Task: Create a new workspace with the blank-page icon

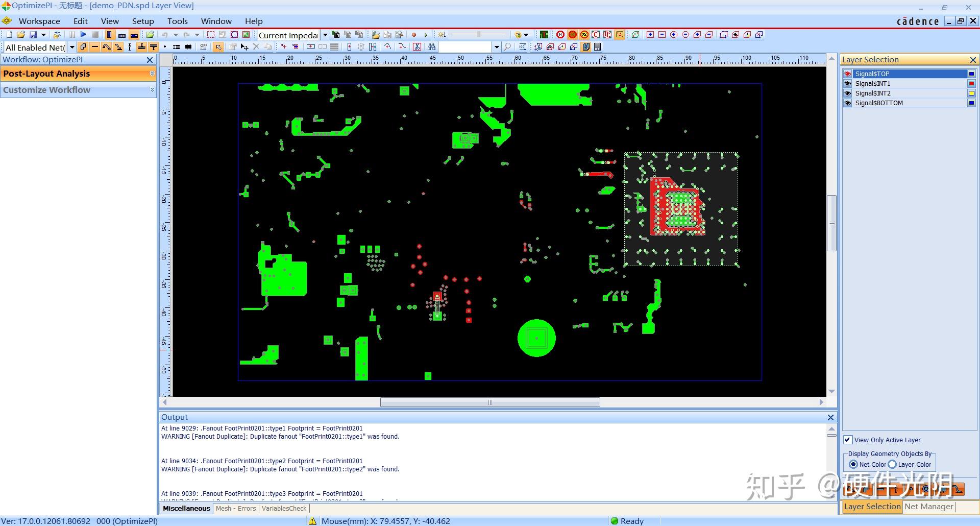Action: tap(9, 35)
